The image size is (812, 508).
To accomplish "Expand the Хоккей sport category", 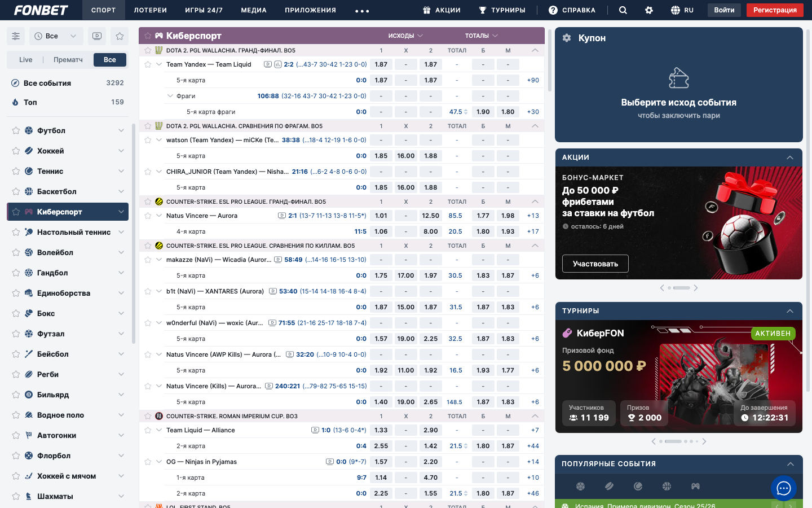I will pyautogui.click(x=121, y=151).
